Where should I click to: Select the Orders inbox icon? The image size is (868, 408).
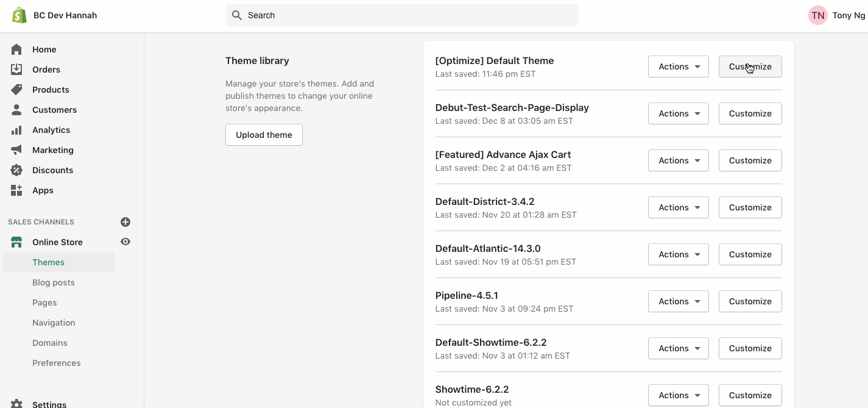16,70
